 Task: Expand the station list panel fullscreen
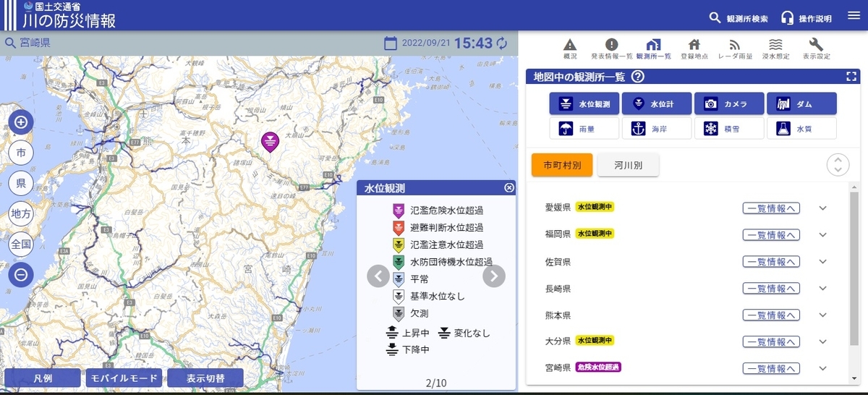[x=851, y=77]
